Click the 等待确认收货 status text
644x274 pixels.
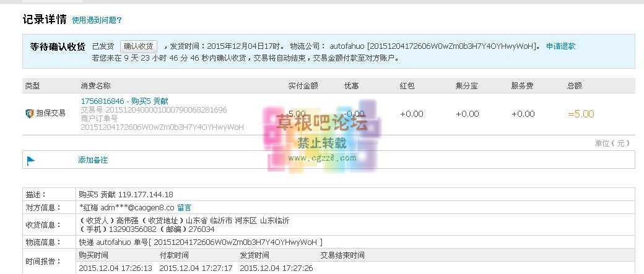click(x=58, y=46)
